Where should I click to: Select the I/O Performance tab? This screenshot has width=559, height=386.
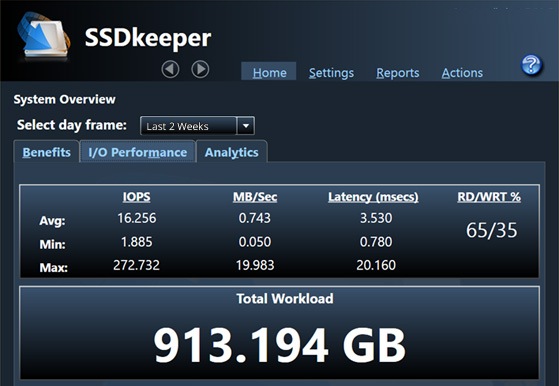138,152
